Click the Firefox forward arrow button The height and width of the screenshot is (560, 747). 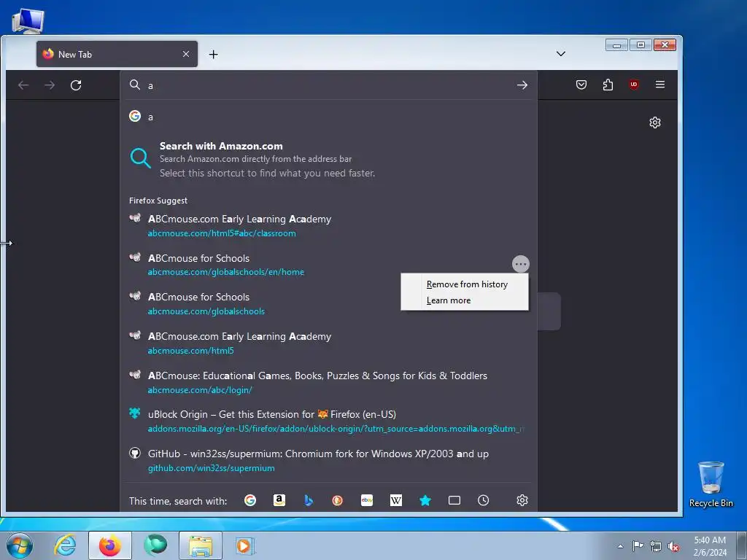(50, 85)
